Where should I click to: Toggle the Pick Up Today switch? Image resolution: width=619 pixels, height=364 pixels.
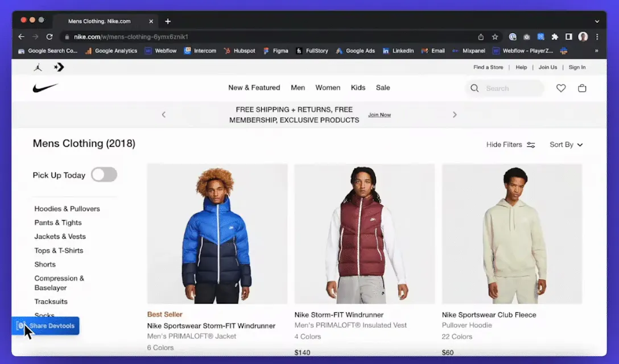[x=104, y=175]
